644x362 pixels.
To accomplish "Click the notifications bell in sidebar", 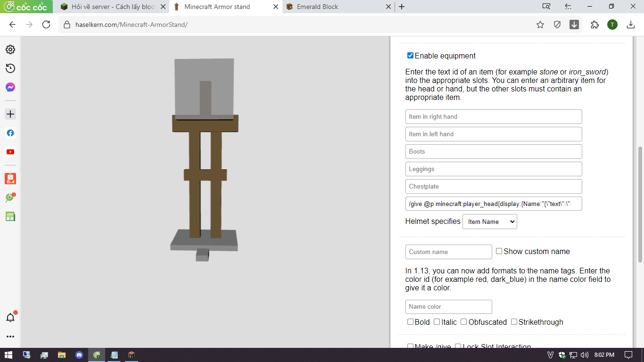I will [x=10, y=317].
